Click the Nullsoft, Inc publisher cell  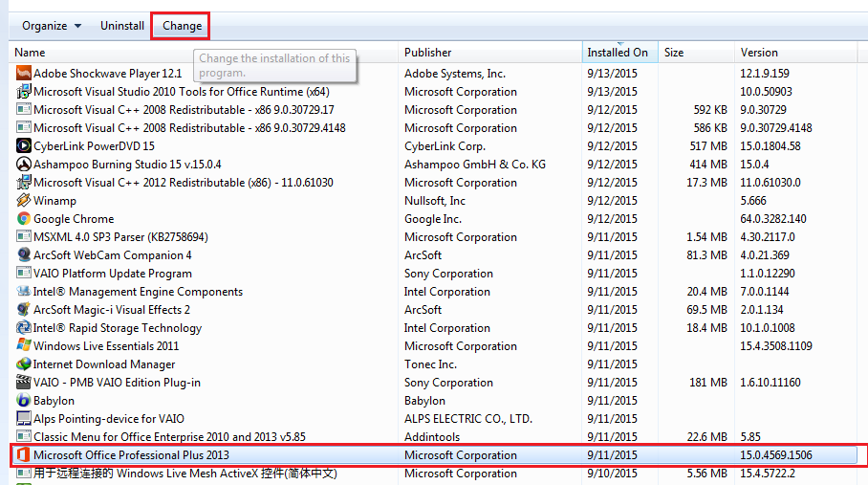point(435,201)
